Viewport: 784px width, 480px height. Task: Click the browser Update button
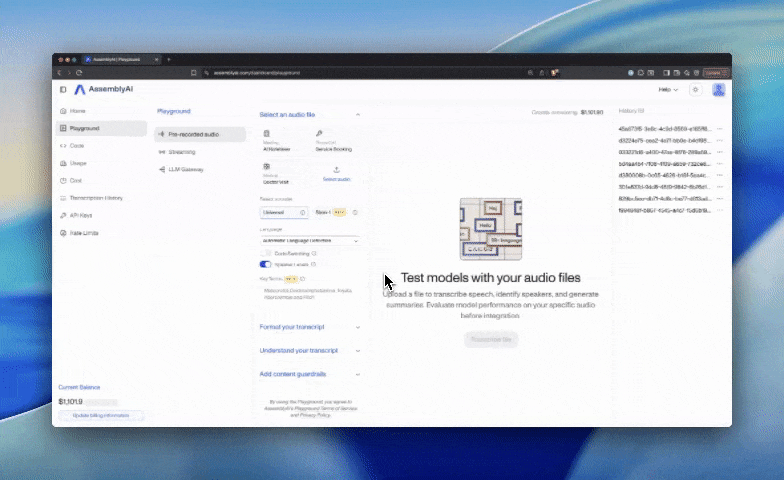(716, 73)
